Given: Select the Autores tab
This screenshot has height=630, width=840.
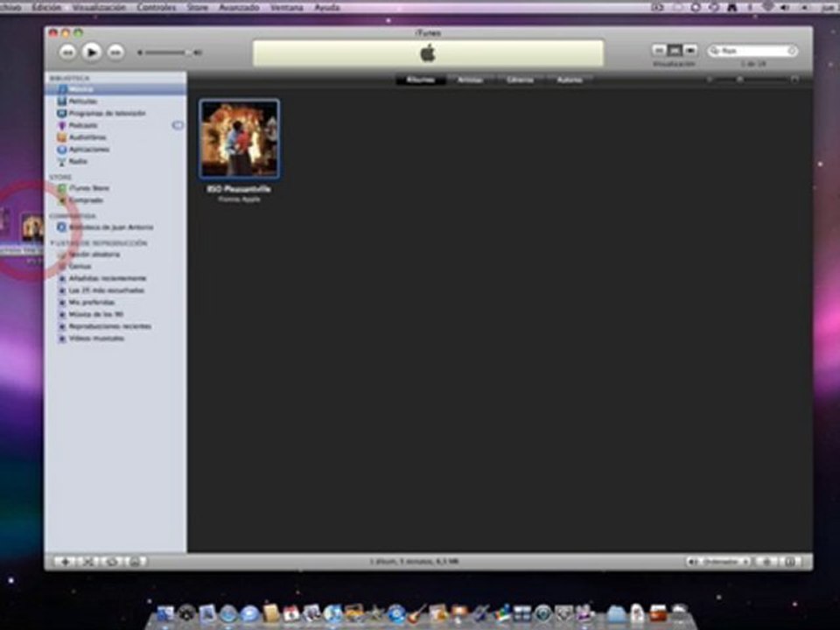Looking at the screenshot, I should (x=570, y=80).
